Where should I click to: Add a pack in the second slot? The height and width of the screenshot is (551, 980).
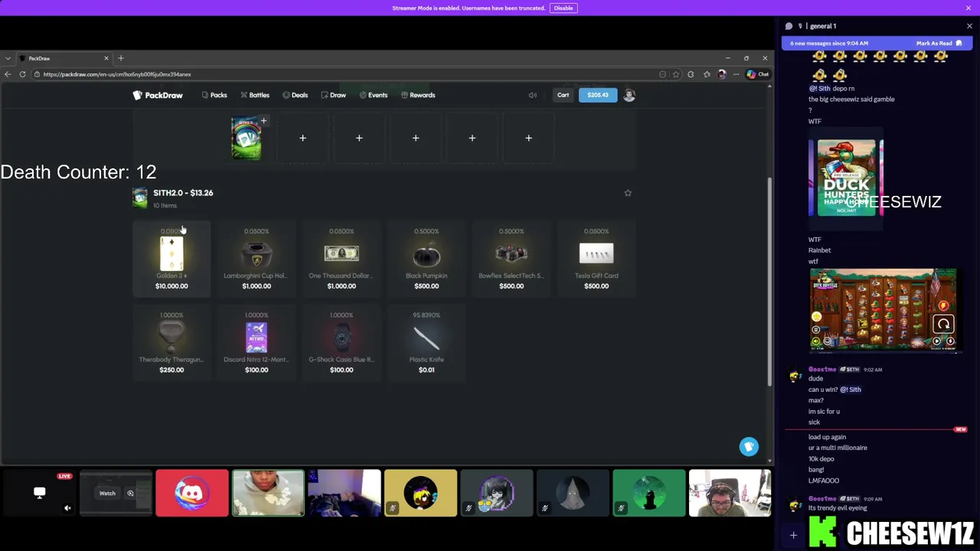(x=302, y=139)
